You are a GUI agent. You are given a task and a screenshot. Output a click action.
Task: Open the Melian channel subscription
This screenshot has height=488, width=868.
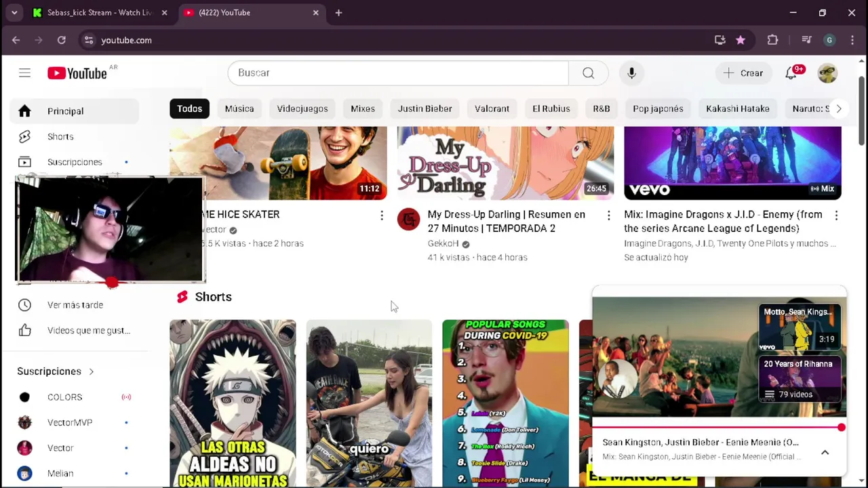click(x=75, y=473)
